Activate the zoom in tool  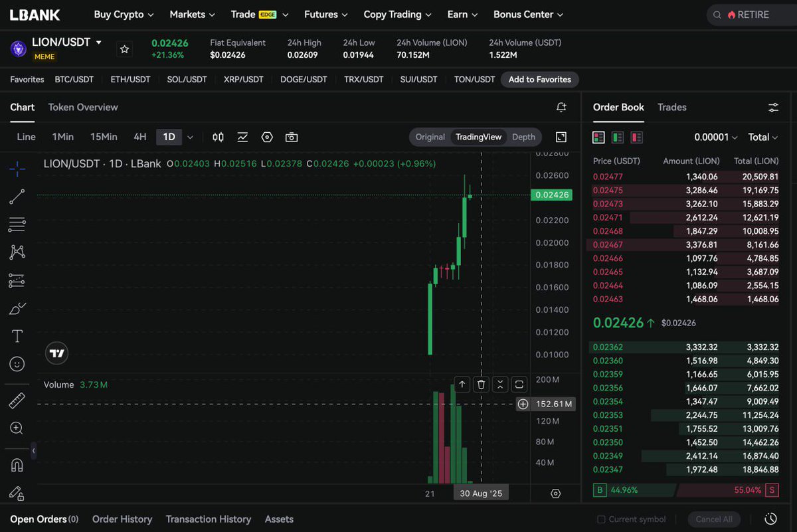[x=17, y=428]
